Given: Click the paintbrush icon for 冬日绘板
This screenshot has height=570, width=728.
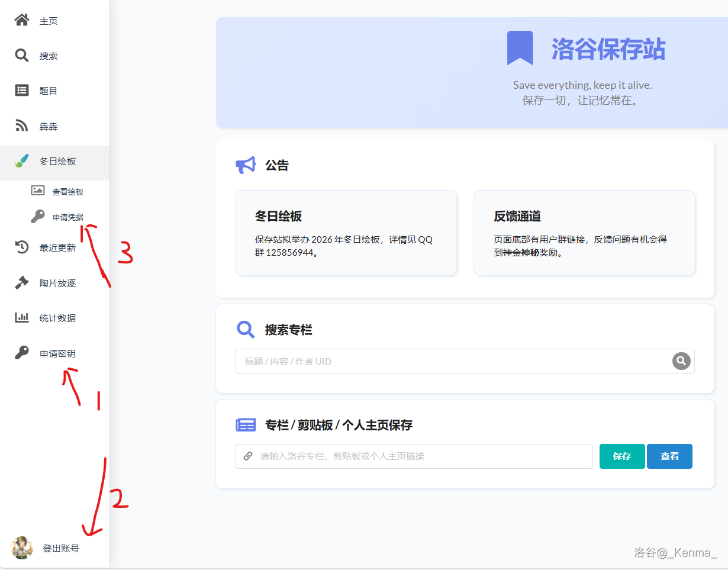Looking at the screenshot, I should point(22,161).
